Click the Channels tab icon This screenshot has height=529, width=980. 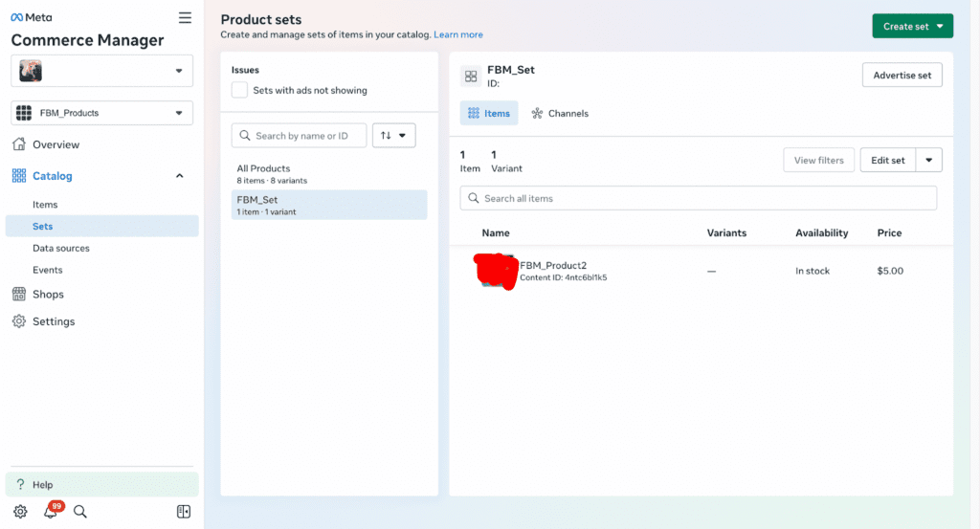click(x=537, y=113)
